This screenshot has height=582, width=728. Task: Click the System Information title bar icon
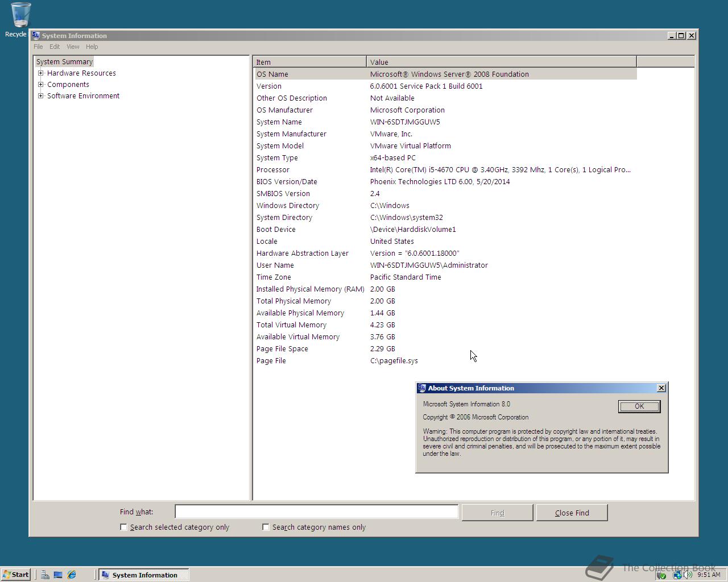pos(36,35)
